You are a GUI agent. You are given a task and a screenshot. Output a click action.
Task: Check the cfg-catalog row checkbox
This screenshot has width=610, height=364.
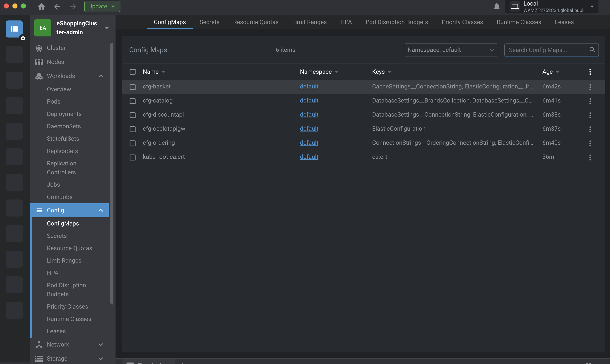(132, 101)
